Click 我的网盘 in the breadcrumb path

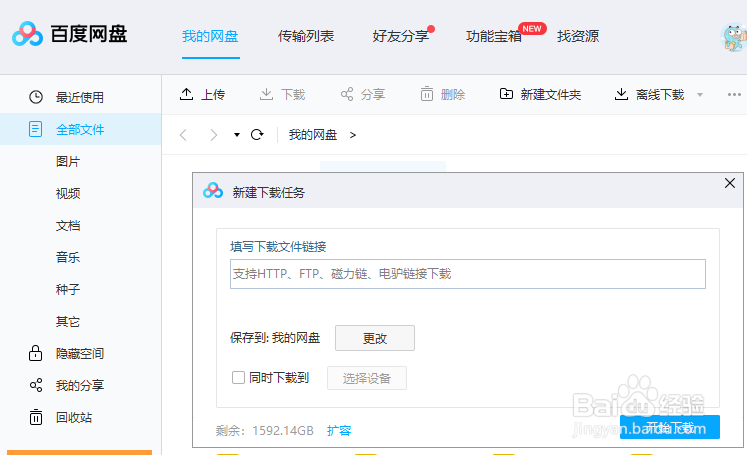[x=313, y=135]
